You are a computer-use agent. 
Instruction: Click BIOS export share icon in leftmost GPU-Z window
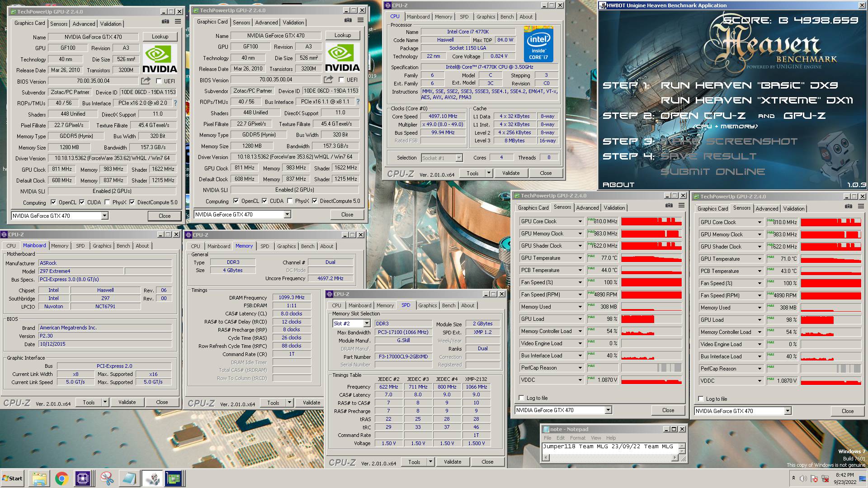coord(146,81)
